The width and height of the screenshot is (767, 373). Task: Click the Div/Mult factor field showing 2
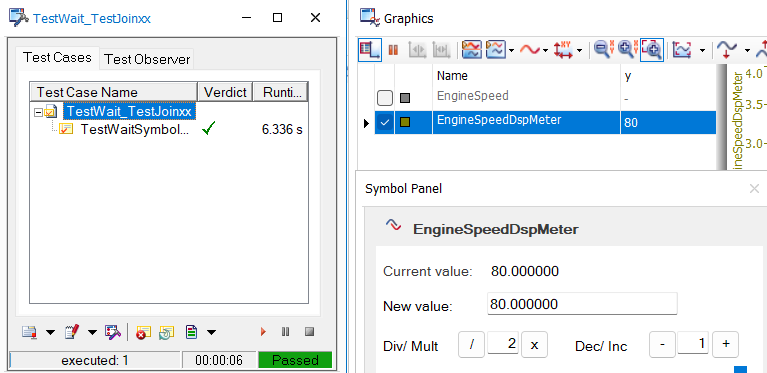503,344
